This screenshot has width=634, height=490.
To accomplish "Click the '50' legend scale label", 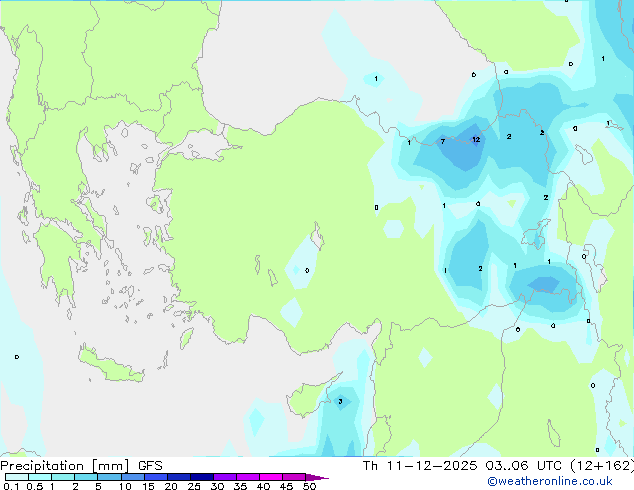I will click(309, 486).
